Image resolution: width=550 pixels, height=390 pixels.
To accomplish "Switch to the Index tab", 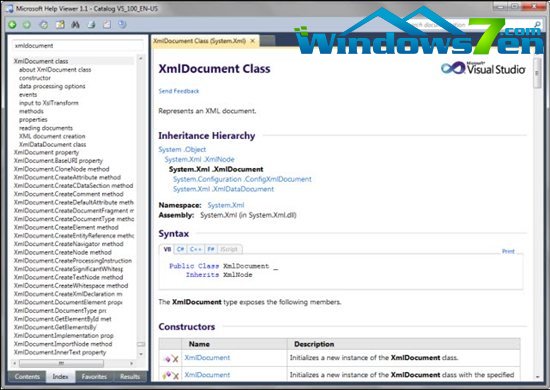I will [60, 377].
